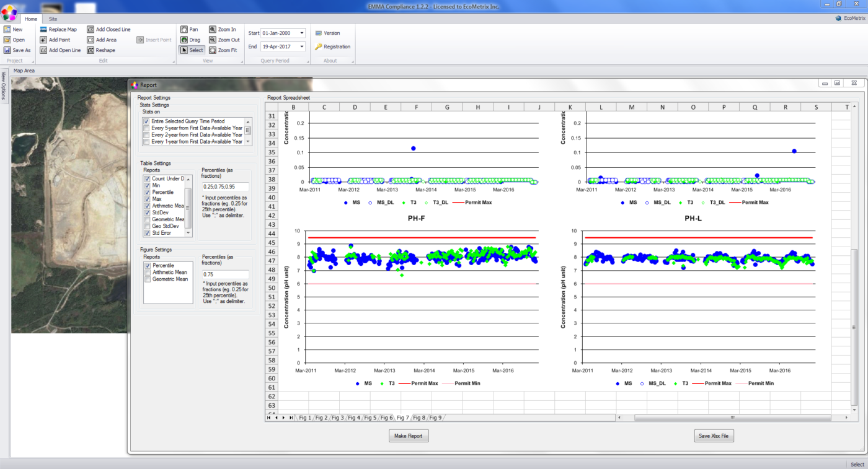Expand the View group dialog launcher
This screenshot has height=469, width=868.
(241, 61)
